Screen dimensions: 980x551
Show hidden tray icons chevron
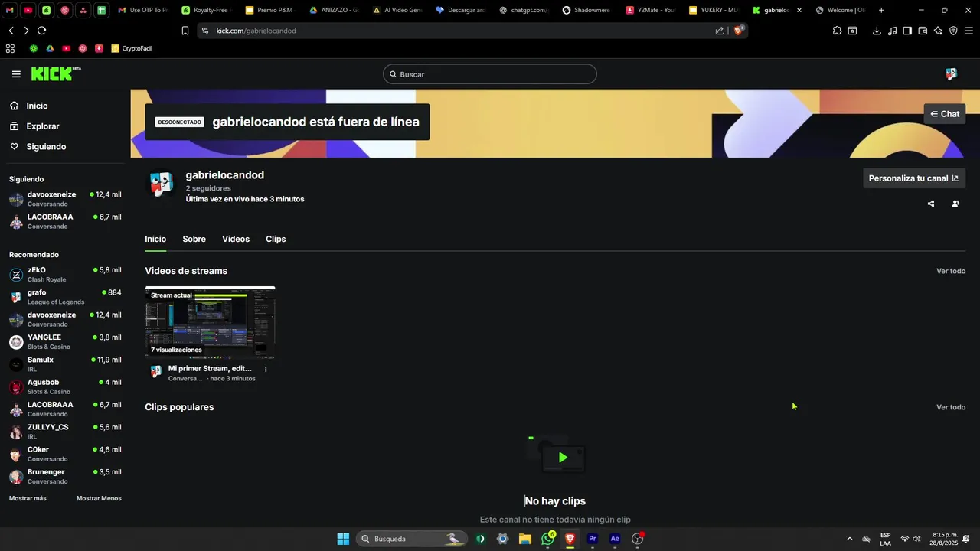[849, 539]
